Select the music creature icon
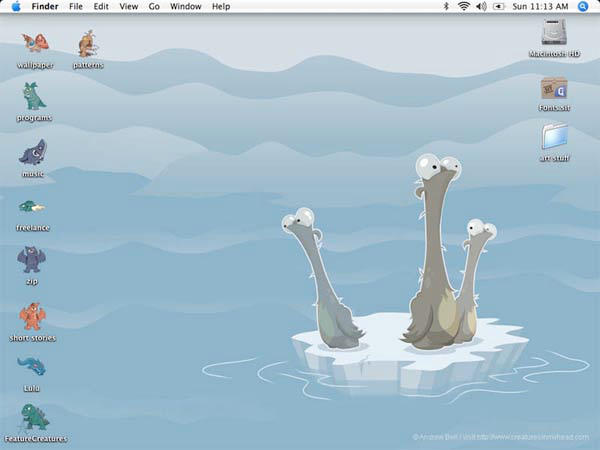 click(x=33, y=152)
